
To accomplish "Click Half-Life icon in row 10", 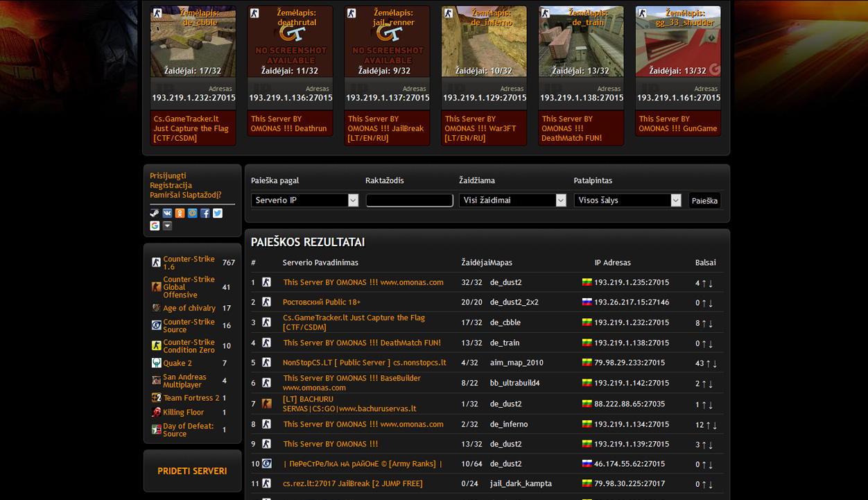I will 267,464.
